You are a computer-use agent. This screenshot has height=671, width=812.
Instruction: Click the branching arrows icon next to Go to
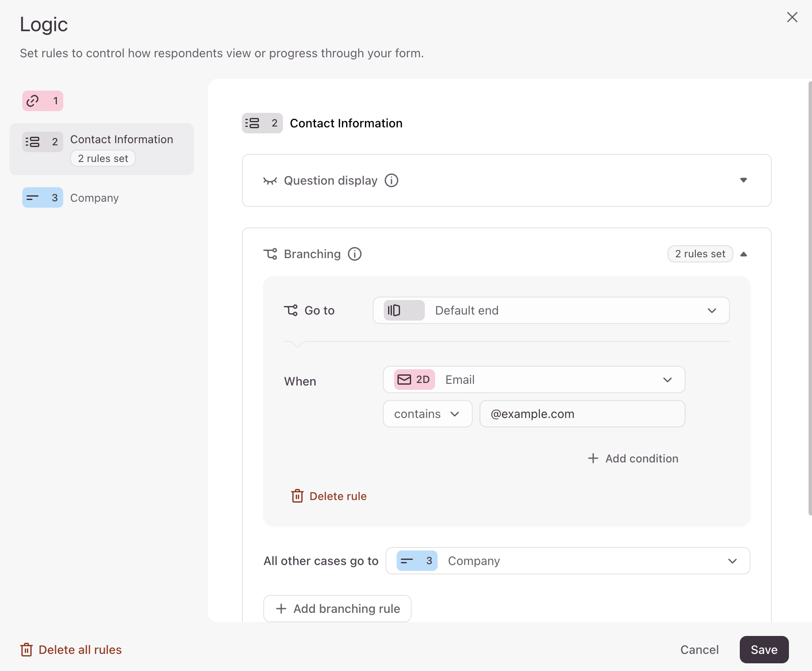pos(291,310)
